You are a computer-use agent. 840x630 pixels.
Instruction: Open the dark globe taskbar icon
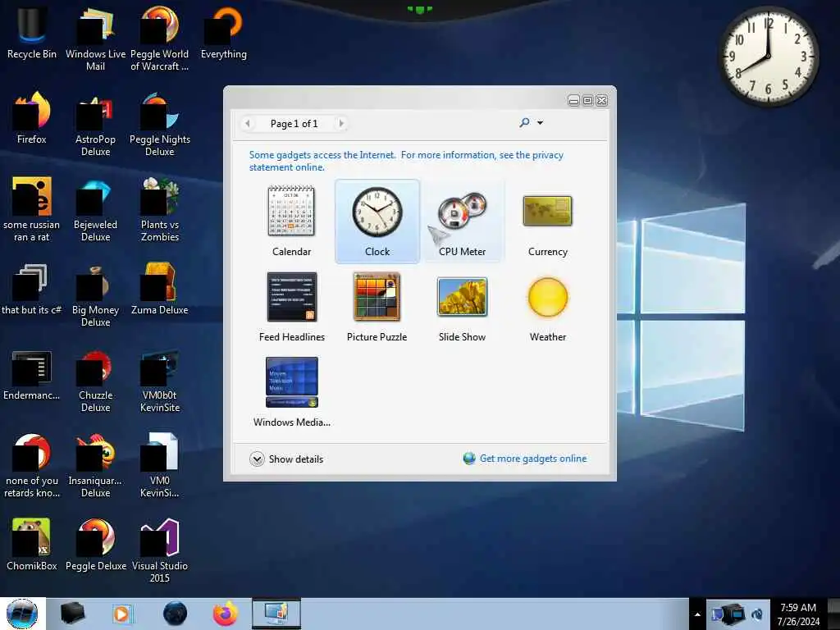(x=175, y=614)
